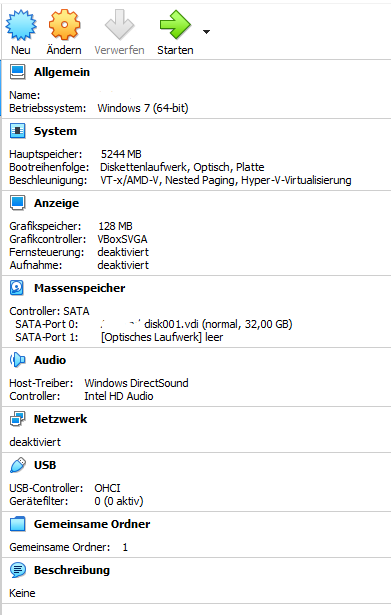
Task: Click the USB-Controller value OHCI
Action: pyautogui.click(x=107, y=488)
